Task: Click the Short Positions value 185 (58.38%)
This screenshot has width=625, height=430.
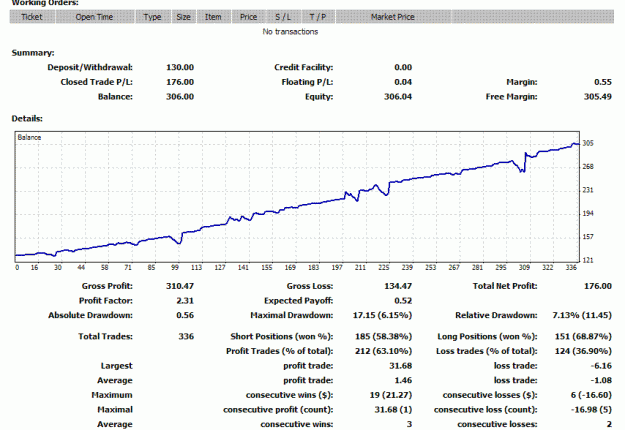Action: pyautogui.click(x=383, y=337)
